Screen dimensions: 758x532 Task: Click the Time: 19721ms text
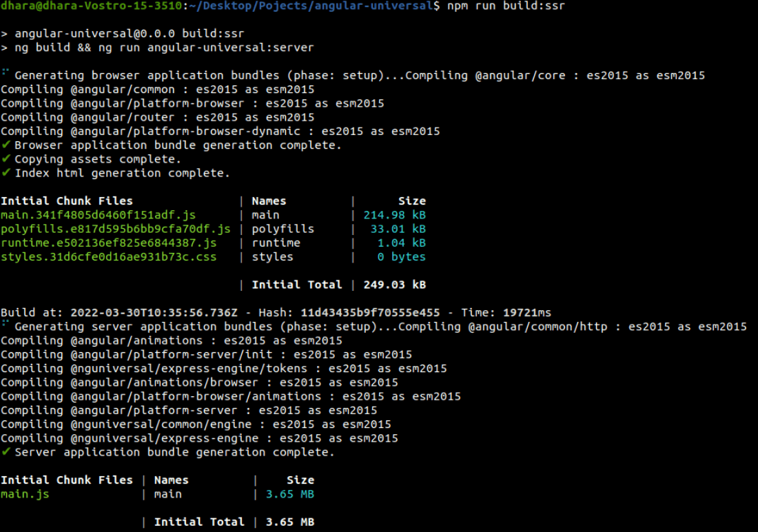coord(506,312)
